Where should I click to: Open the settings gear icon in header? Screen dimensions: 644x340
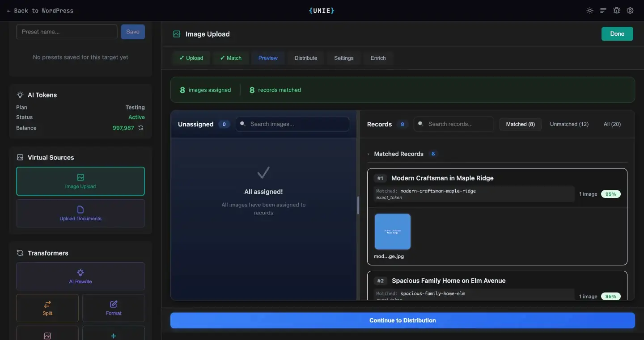coord(630,11)
